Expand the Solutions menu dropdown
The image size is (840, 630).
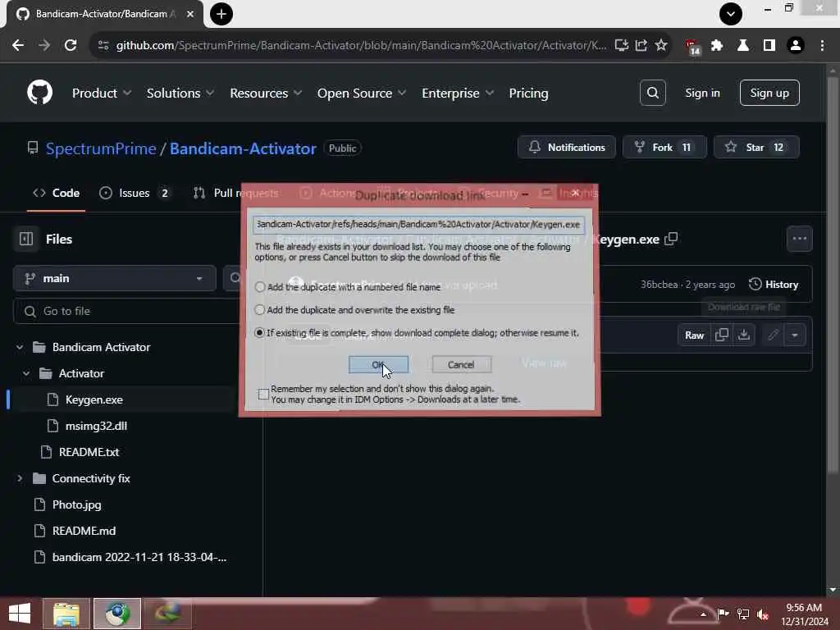click(180, 93)
